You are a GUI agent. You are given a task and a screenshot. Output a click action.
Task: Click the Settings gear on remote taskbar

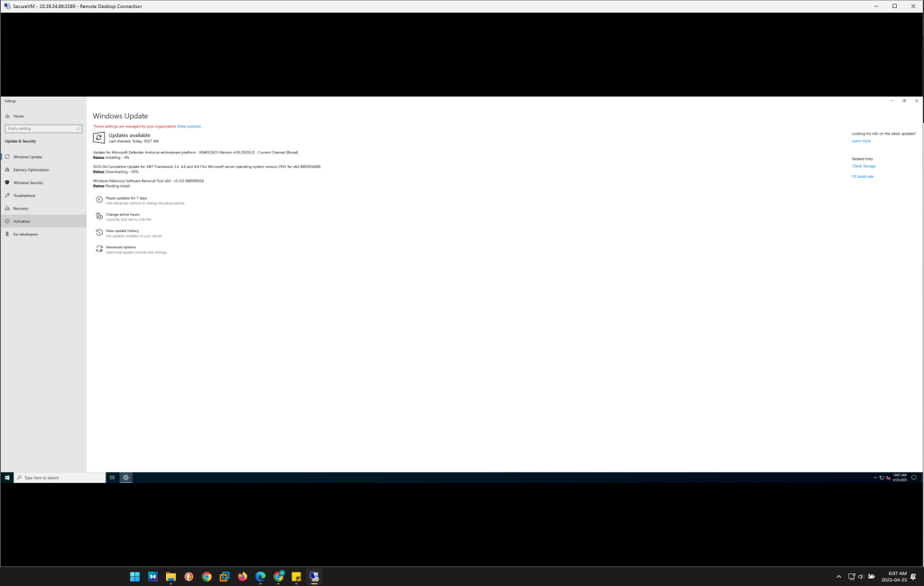pyautogui.click(x=125, y=478)
